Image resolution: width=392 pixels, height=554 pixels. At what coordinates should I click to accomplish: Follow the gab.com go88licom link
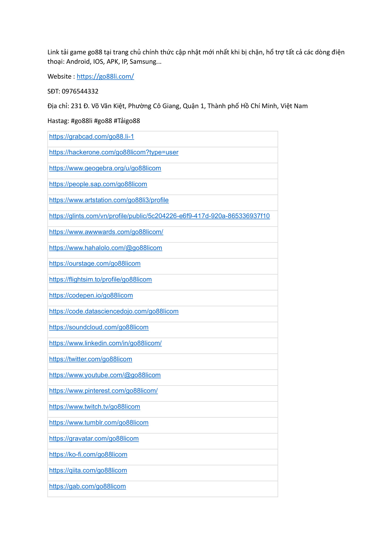click(x=88, y=486)
